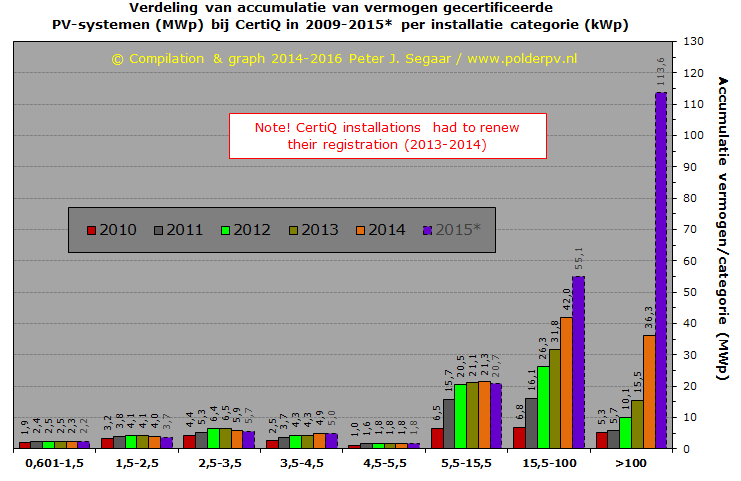Open the www.polderpv.nl copyright text
Screen dimensions: 741x481
(346, 59)
